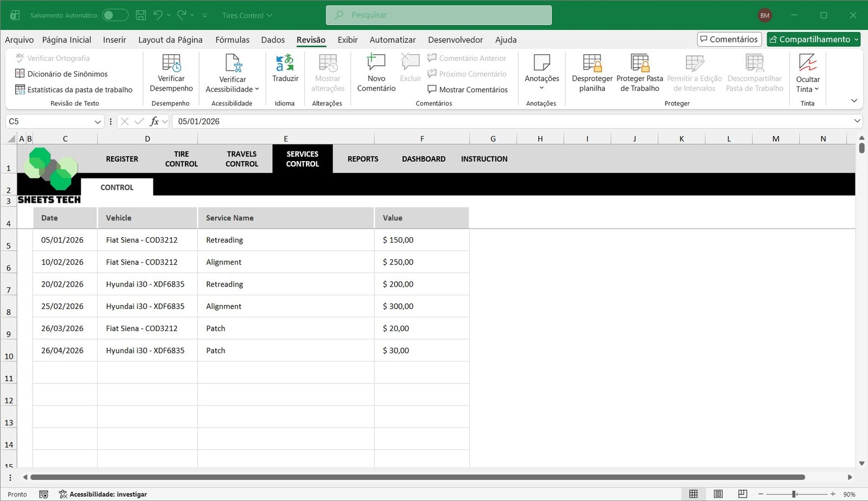Click the Traduzir translate icon

pyautogui.click(x=285, y=64)
